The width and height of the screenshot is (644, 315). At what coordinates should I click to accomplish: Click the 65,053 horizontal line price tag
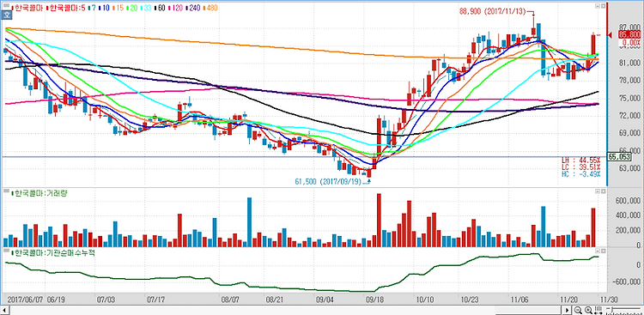pos(620,157)
